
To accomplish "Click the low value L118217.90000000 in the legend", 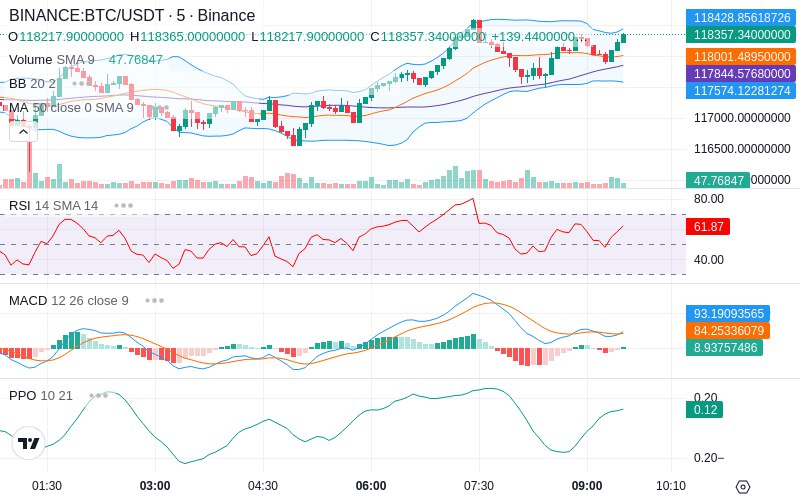I will (307, 37).
